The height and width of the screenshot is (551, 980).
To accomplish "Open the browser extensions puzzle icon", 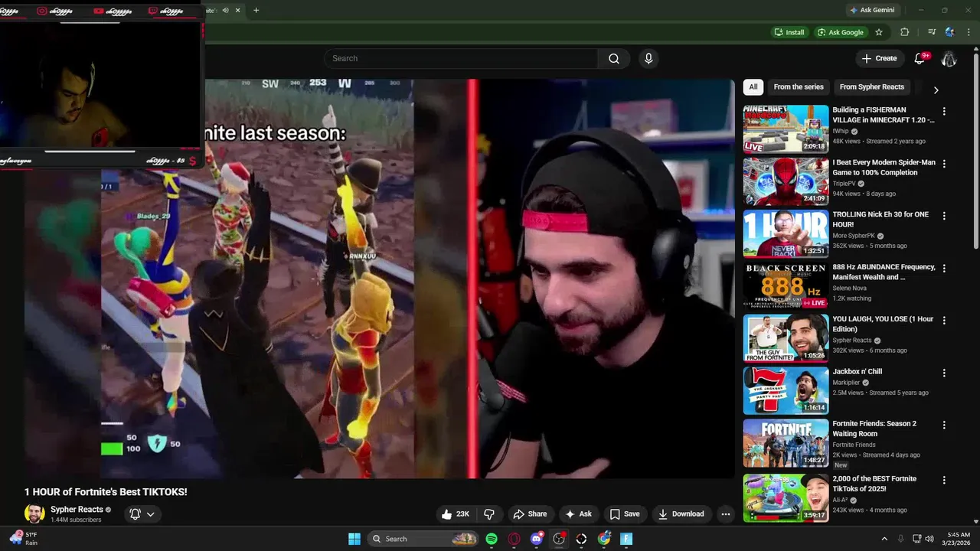I will (x=904, y=32).
